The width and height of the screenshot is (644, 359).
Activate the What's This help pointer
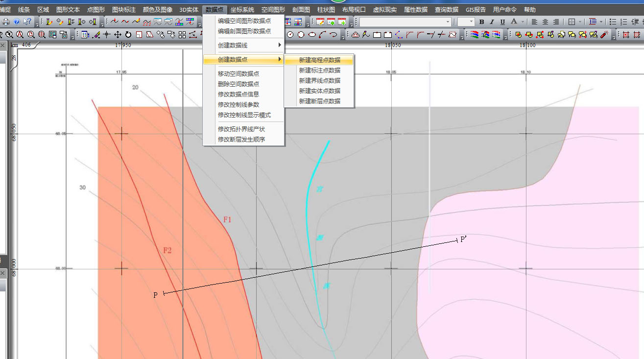[x=27, y=22]
